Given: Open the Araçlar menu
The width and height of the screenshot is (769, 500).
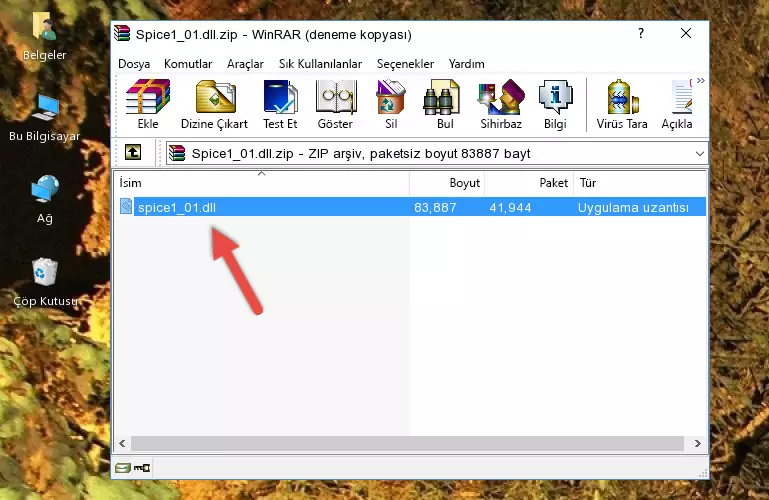Looking at the screenshot, I should tap(245, 64).
